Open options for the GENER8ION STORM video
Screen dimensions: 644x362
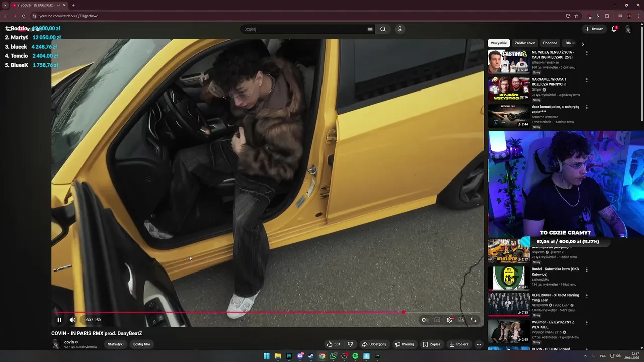pyautogui.click(x=587, y=296)
